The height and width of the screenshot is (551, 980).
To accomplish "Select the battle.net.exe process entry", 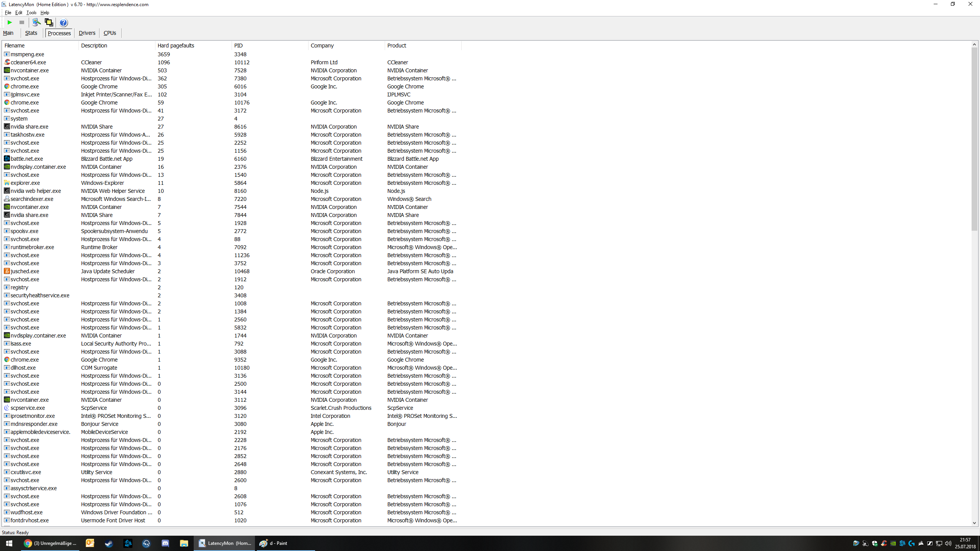I will (x=27, y=159).
